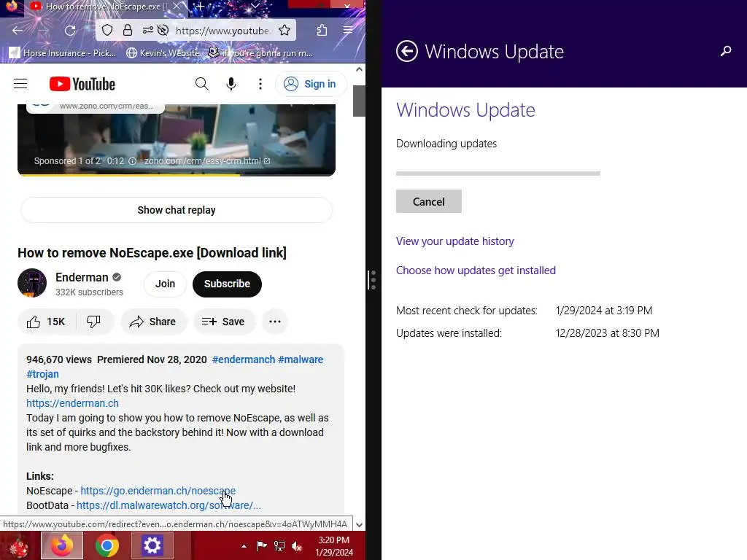Open Firefox tracking protection shield
Image resolution: width=747 pixels, height=560 pixels.
tap(107, 31)
